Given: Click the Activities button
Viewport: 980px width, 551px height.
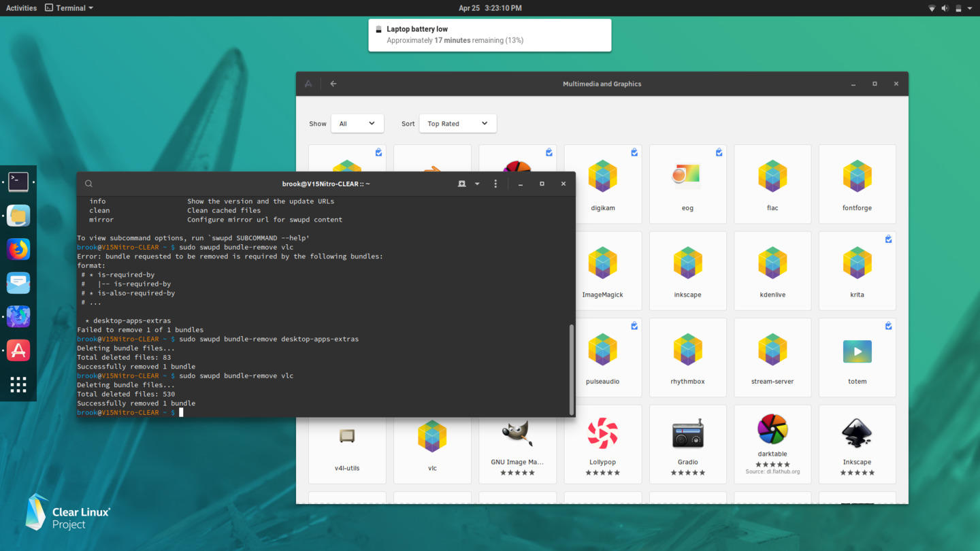Looking at the screenshot, I should click(x=21, y=8).
